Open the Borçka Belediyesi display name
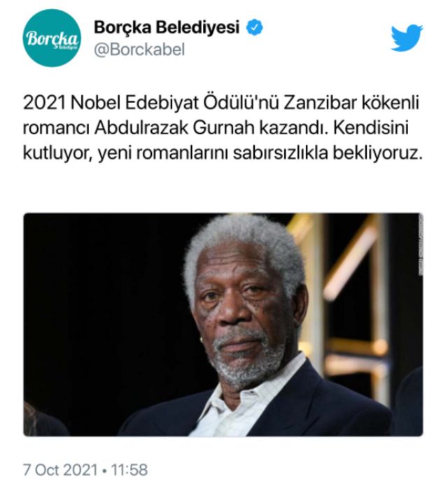Screen dimensions: 448x477 click(167, 27)
